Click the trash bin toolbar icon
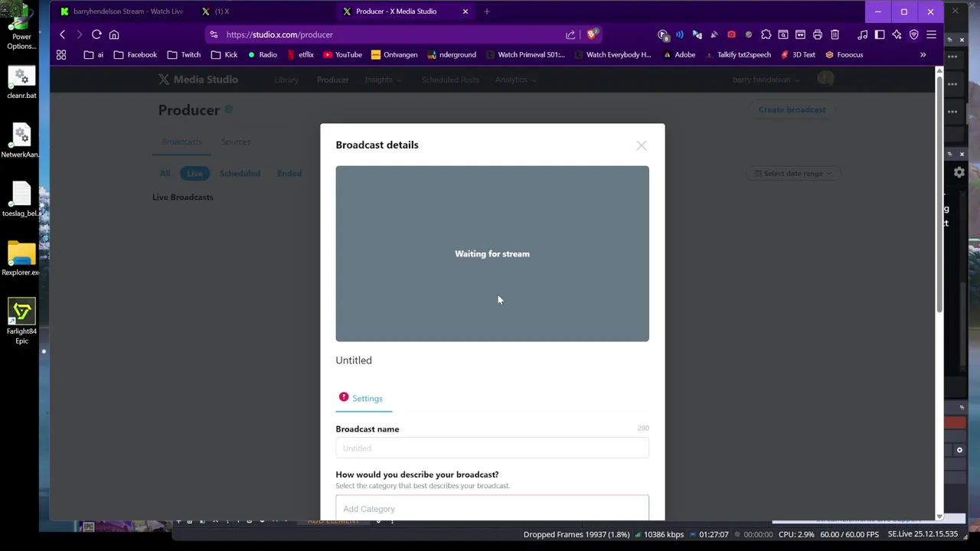 pos(835,34)
